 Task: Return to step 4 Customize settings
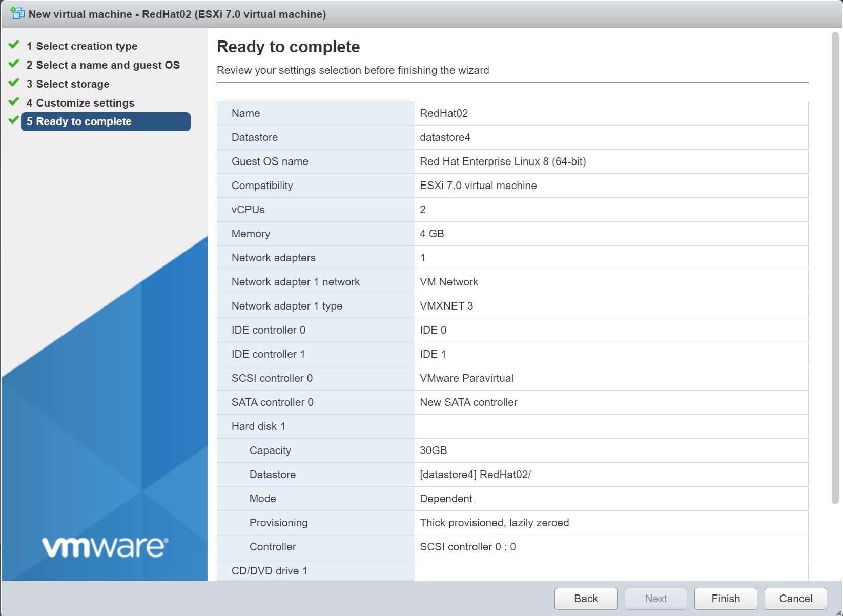pos(80,103)
